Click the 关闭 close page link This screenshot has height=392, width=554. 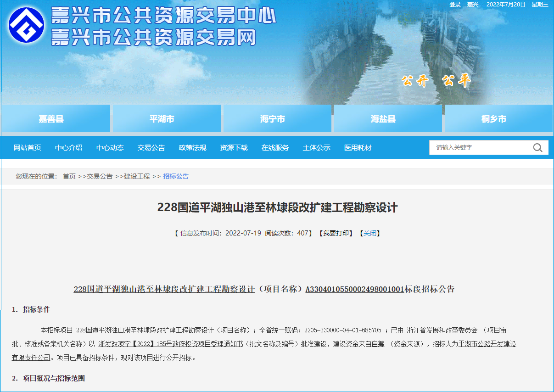369,233
